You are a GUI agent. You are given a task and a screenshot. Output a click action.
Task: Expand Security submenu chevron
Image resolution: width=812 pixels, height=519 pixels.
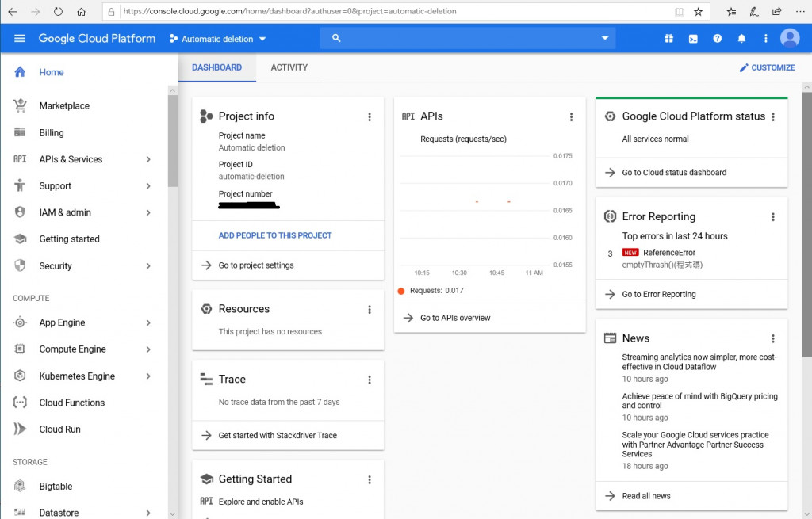(148, 266)
